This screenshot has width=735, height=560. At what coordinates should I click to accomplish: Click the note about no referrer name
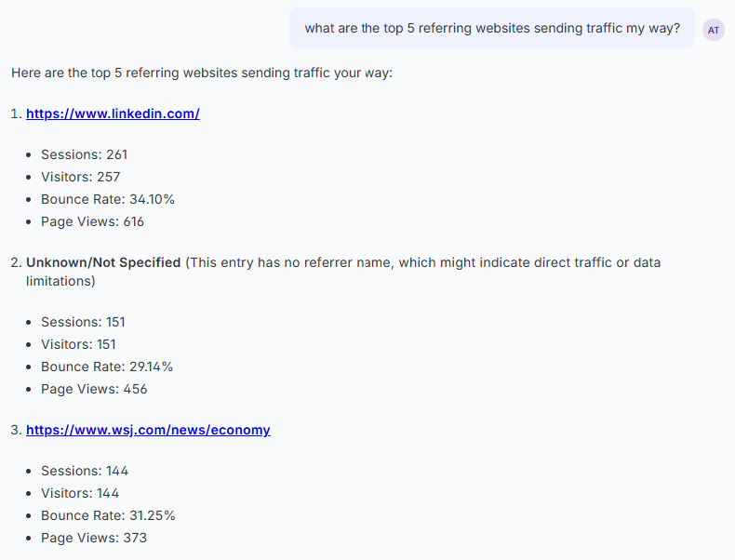pos(343,272)
